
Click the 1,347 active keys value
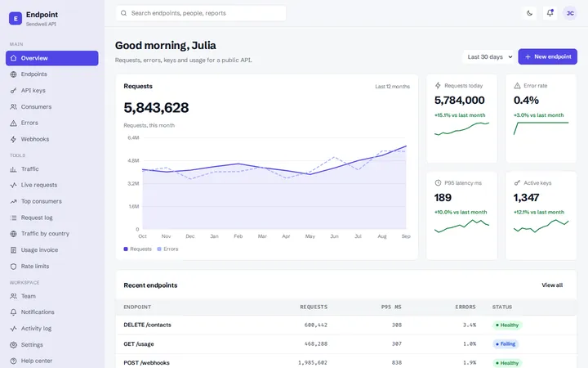(x=526, y=198)
